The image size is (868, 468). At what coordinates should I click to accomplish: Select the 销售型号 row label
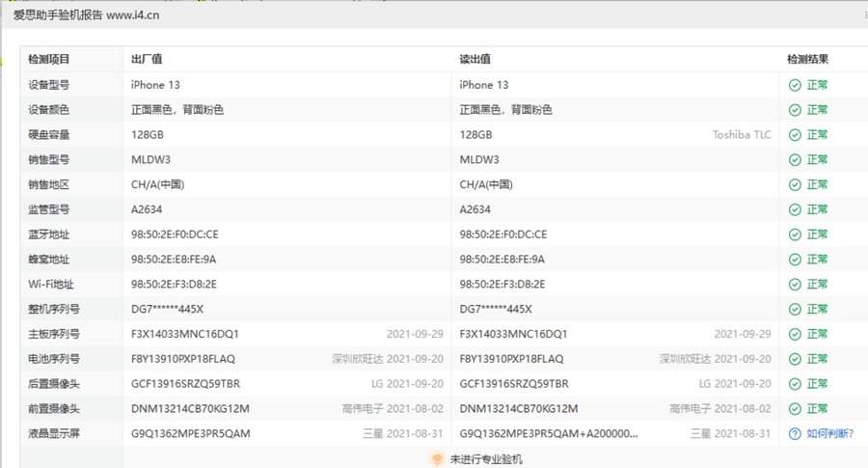point(49,159)
